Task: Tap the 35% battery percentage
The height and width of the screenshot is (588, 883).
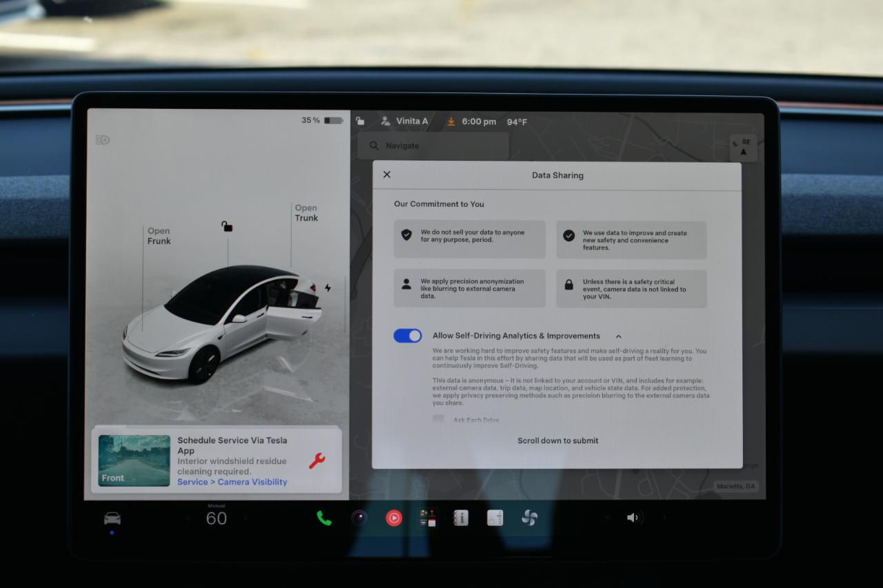Action: [x=310, y=121]
